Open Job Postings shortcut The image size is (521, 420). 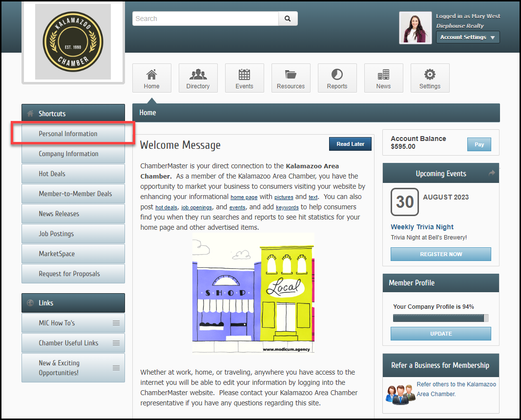73,234
